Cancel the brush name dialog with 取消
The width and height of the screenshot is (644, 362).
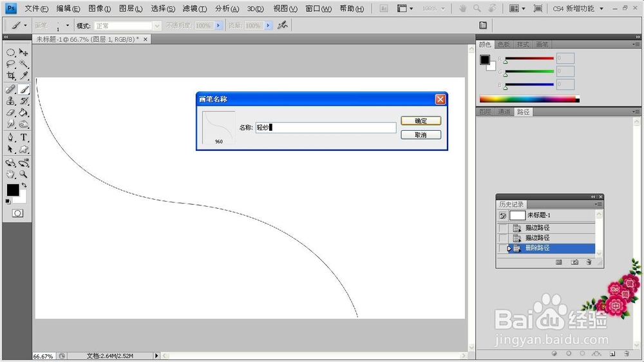[x=421, y=135]
